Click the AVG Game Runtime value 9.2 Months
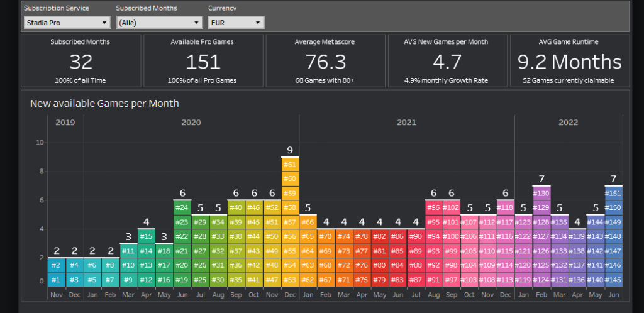Viewport: 644px width, 313px height. 570,62
